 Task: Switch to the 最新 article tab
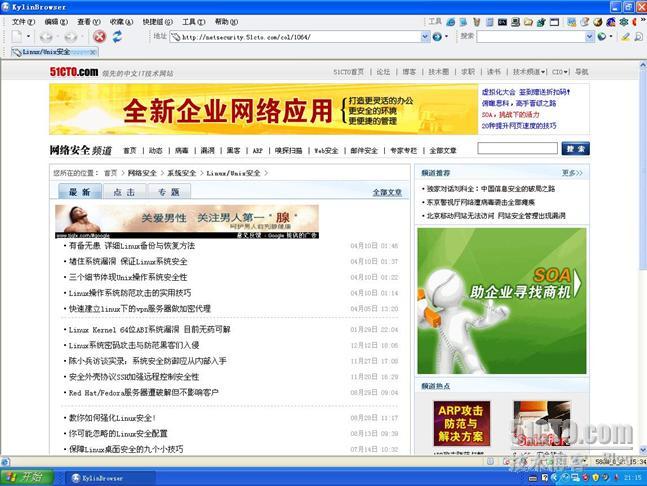tap(80, 192)
